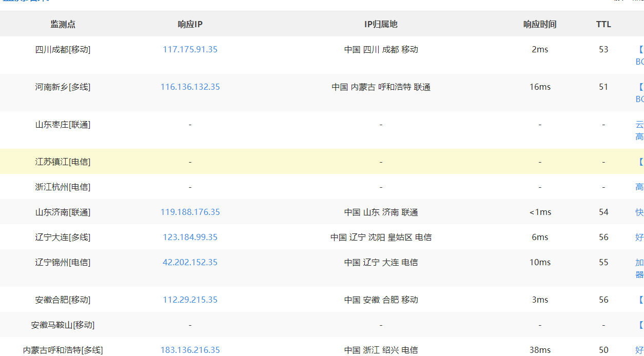Screen dimensions: 644x356
Task: Click the 116.136.132.35 response IP
Action: click(x=190, y=87)
